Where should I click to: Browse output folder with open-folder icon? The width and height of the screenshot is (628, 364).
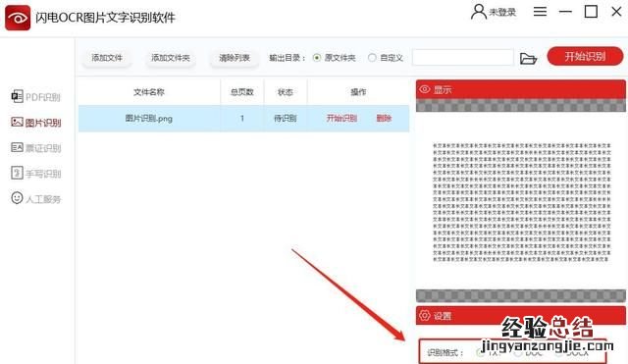pos(528,59)
